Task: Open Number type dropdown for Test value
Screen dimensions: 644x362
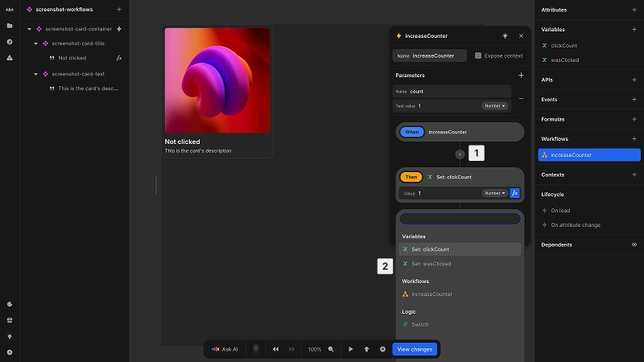Action: click(494, 106)
